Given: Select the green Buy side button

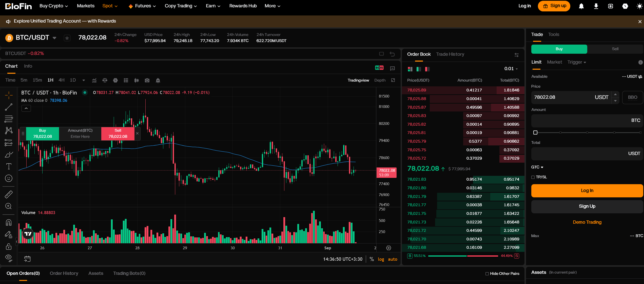Looking at the screenshot, I should coord(559,49).
